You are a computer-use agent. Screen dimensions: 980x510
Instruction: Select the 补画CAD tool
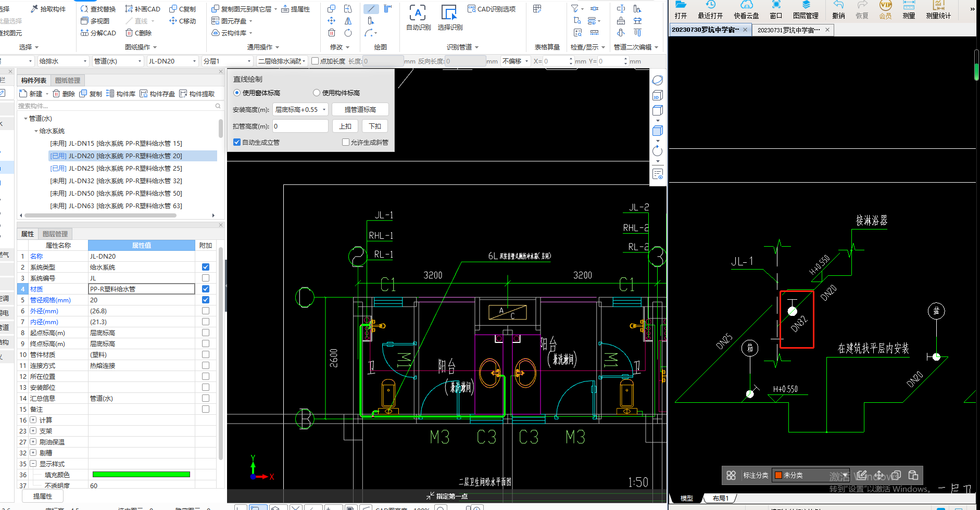[143, 9]
